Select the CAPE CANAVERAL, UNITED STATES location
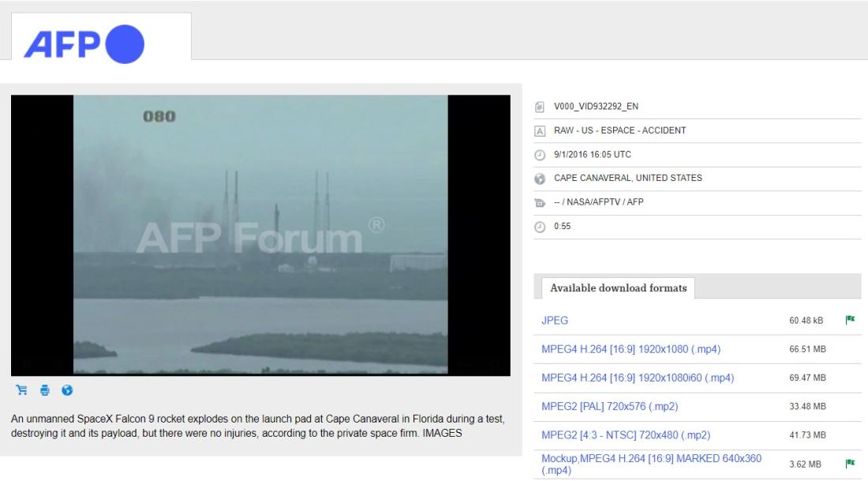 point(628,178)
